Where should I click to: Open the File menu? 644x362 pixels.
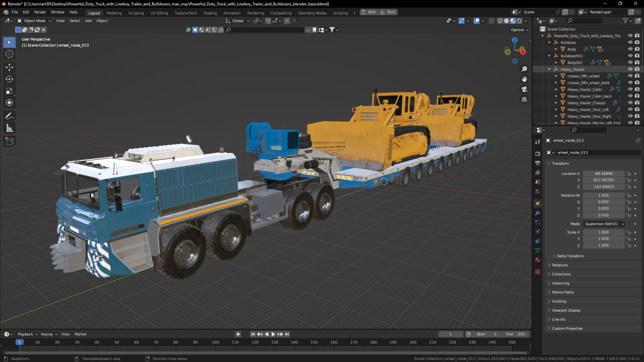point(15,12)
